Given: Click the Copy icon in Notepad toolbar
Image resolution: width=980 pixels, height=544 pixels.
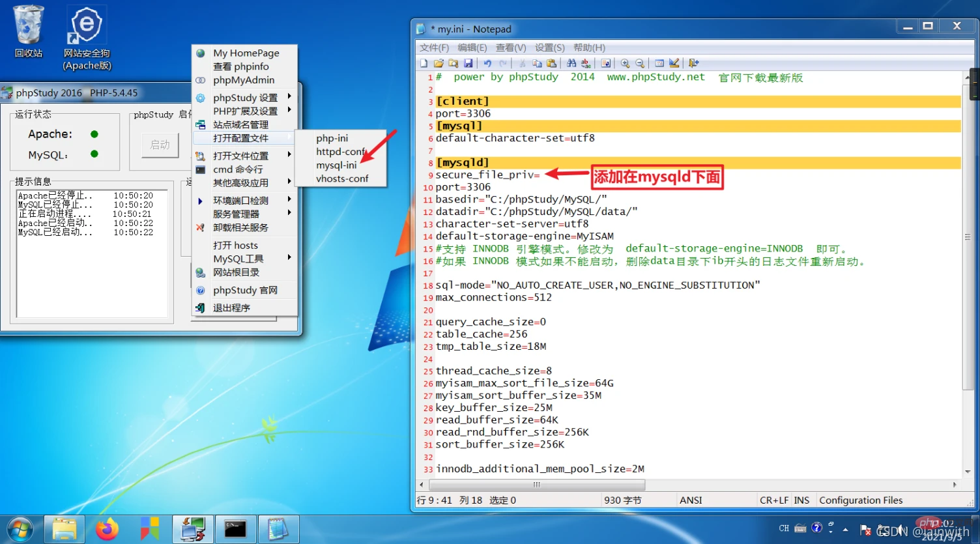Looking at the screenshot, I should tap(537, 63).
